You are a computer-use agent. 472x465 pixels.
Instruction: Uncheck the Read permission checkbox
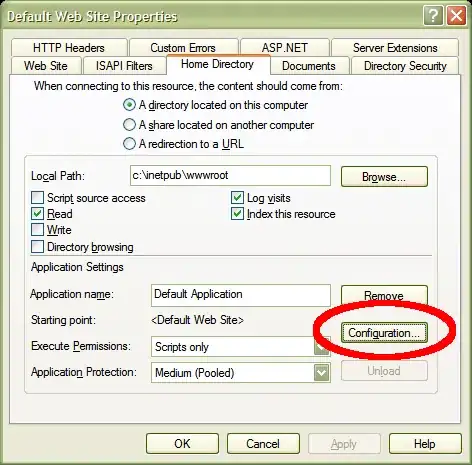point(37,214)
